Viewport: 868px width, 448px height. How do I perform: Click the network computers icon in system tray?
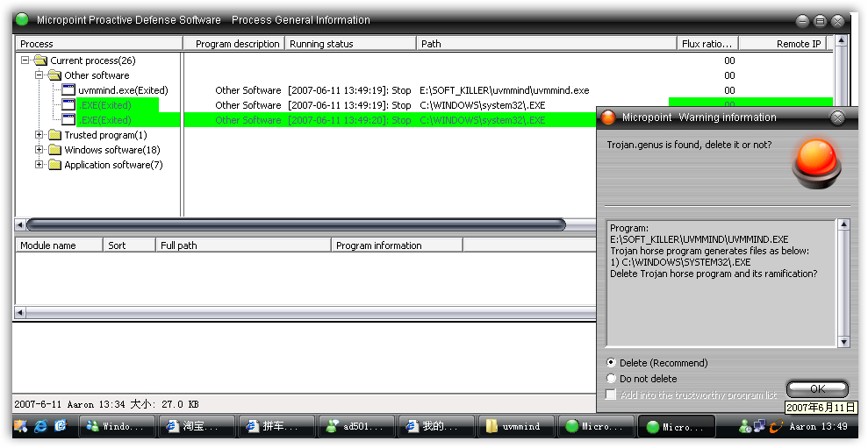tap(759, 426)
